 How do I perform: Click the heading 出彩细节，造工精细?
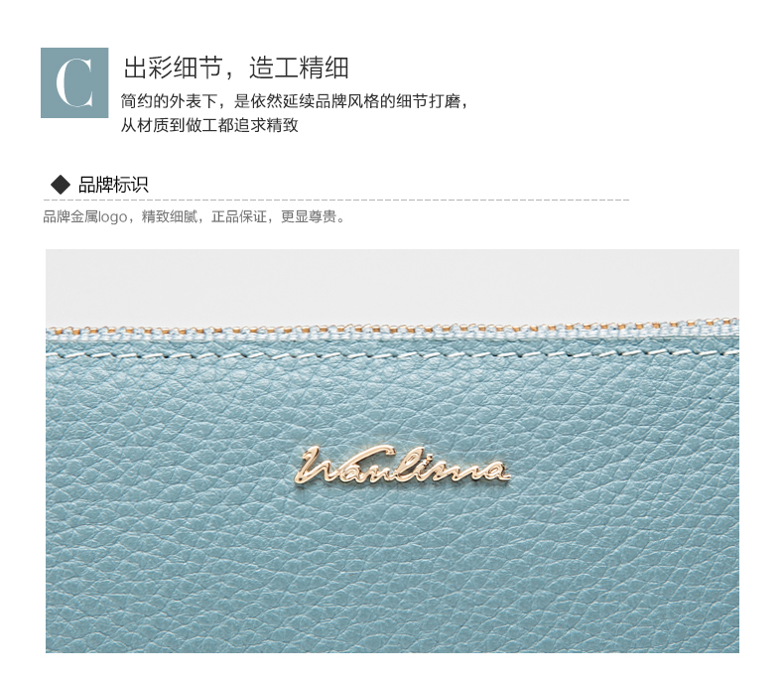point(235,68)
